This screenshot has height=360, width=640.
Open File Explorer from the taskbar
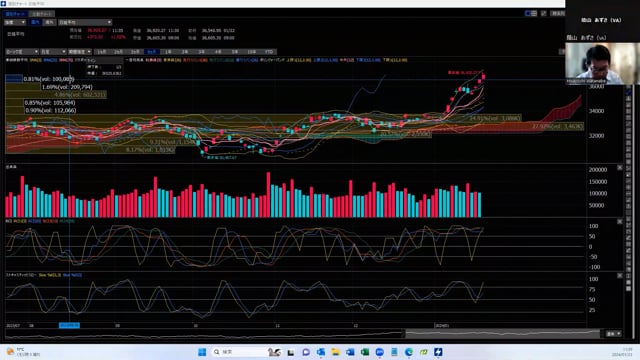[x=336, y=352]
